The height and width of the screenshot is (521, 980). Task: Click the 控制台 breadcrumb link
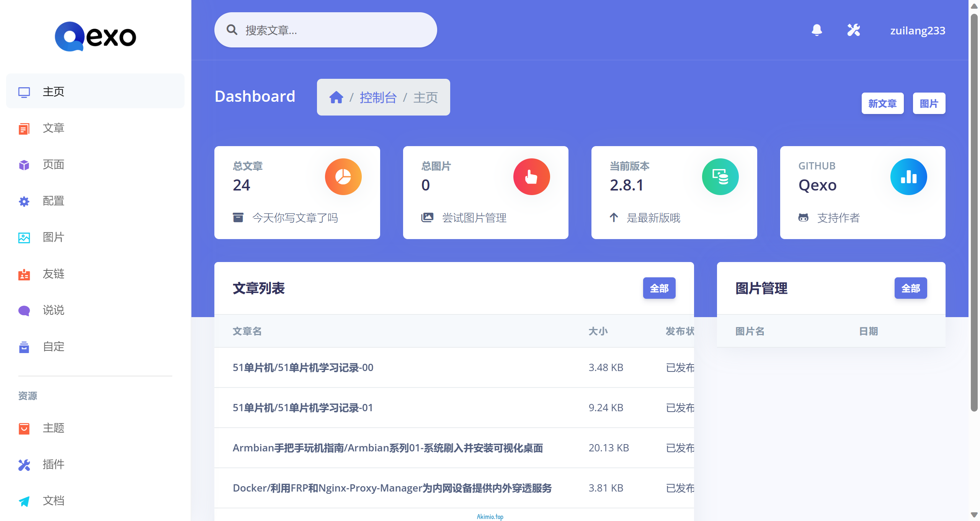coord(378,98)
